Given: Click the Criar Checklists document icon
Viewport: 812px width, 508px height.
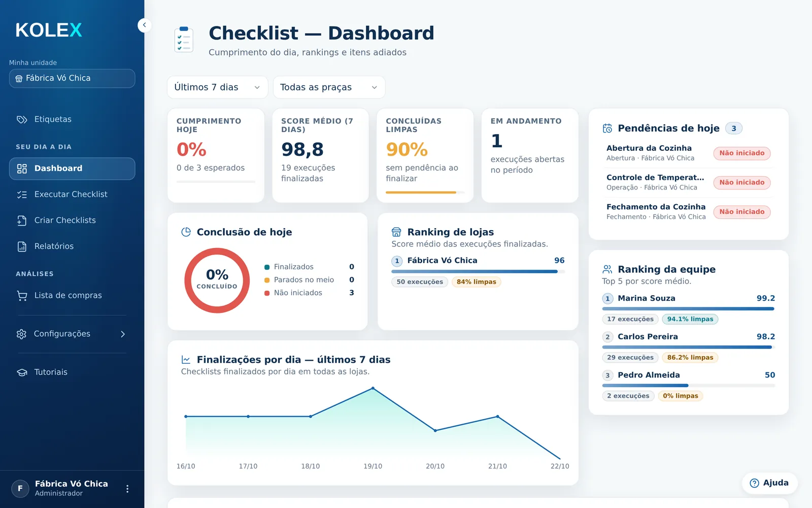Looking at the screenshot, I should (x=22, y=220).
